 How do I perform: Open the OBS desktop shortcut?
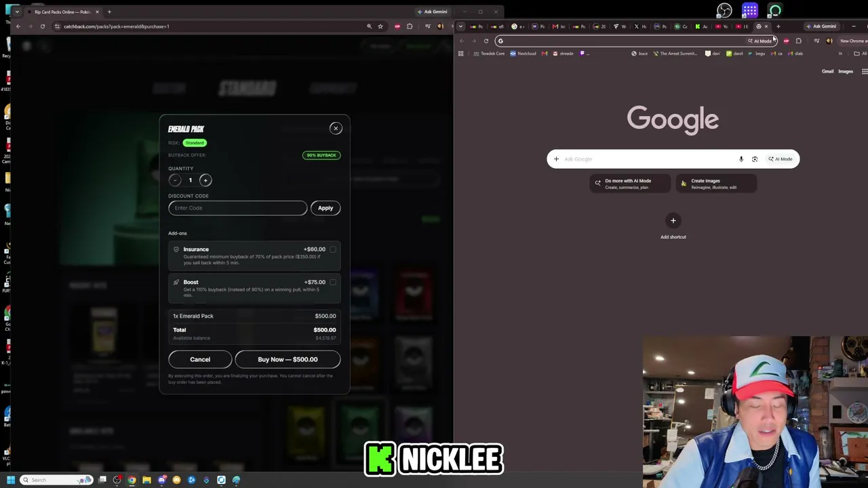pos(724,10)
